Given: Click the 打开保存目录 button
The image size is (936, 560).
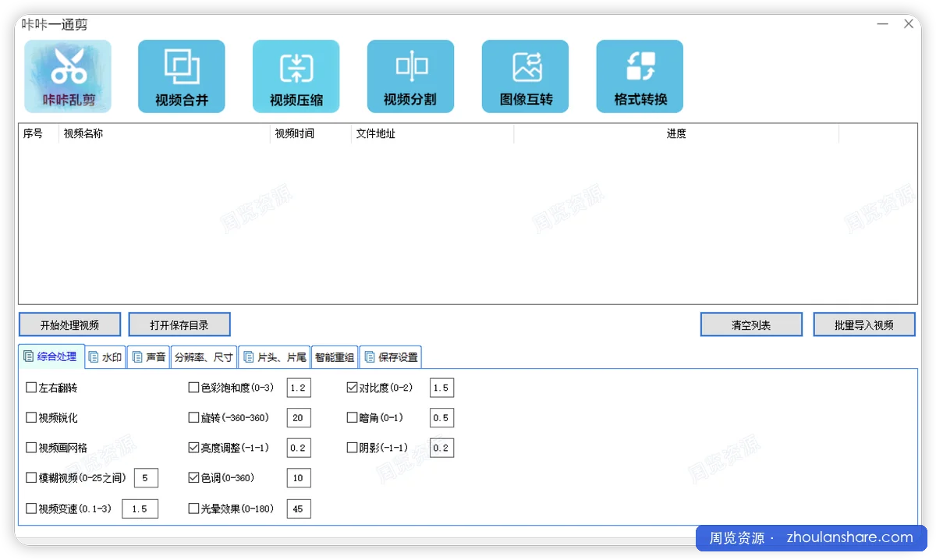Looking at the screenshot, I should pyautogui.click(x=179, y=324).
